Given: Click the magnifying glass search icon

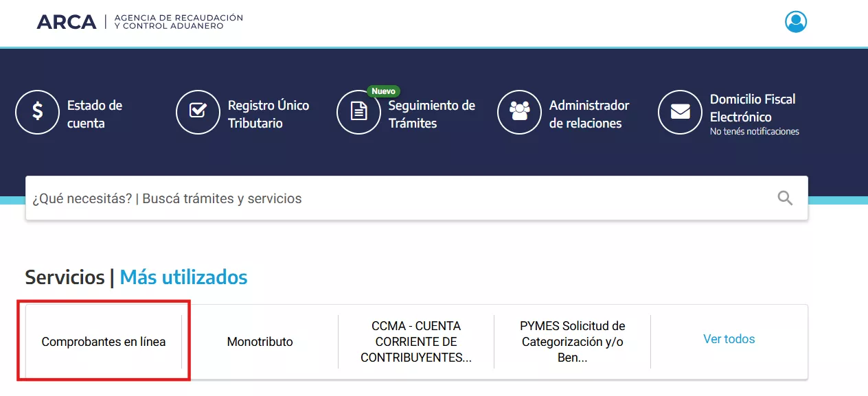Looking at the screenshot, I should pos(784,198).
